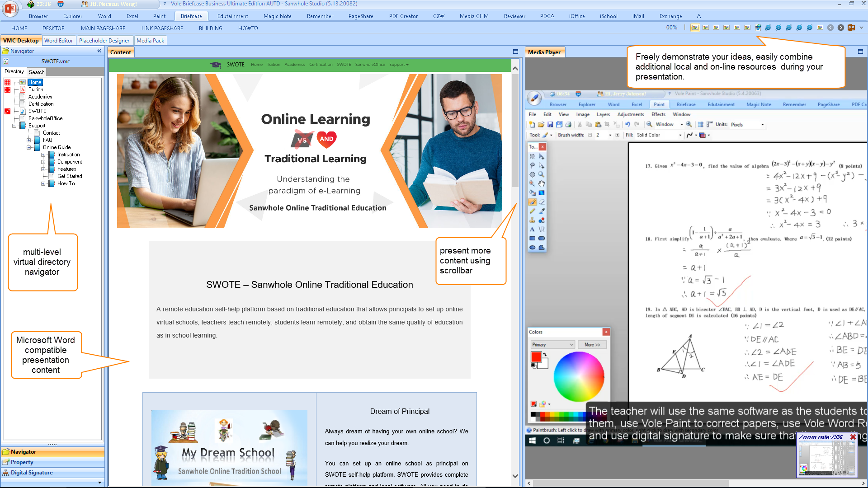Click the gray previous arrow in toolbar

(830, 28)
